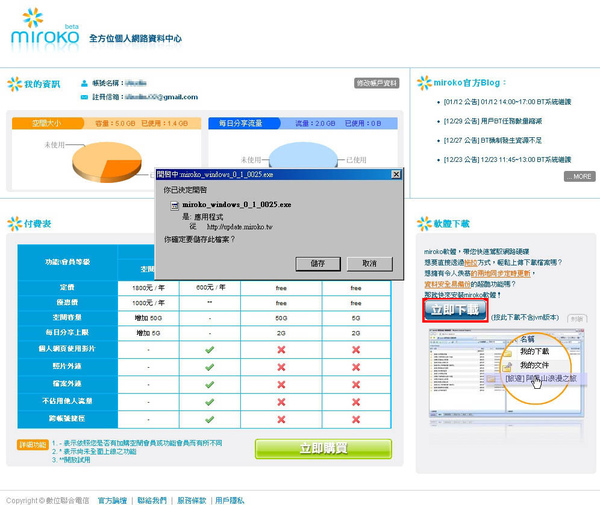Open 官方論壇 footer link
Screen dimensions: 600x505
click(112, 500)
